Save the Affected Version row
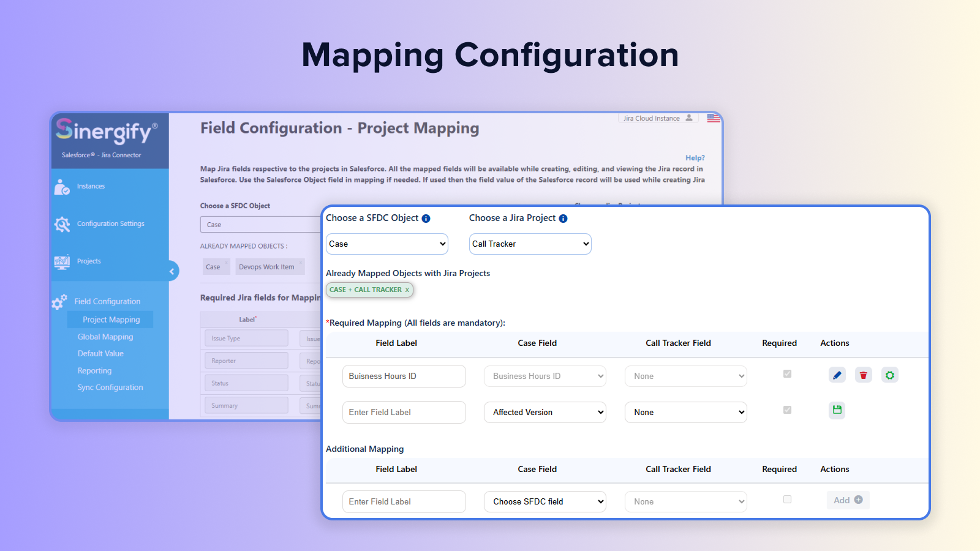Image resolution: width=980 pixels, height=551 pixels. 837,410
